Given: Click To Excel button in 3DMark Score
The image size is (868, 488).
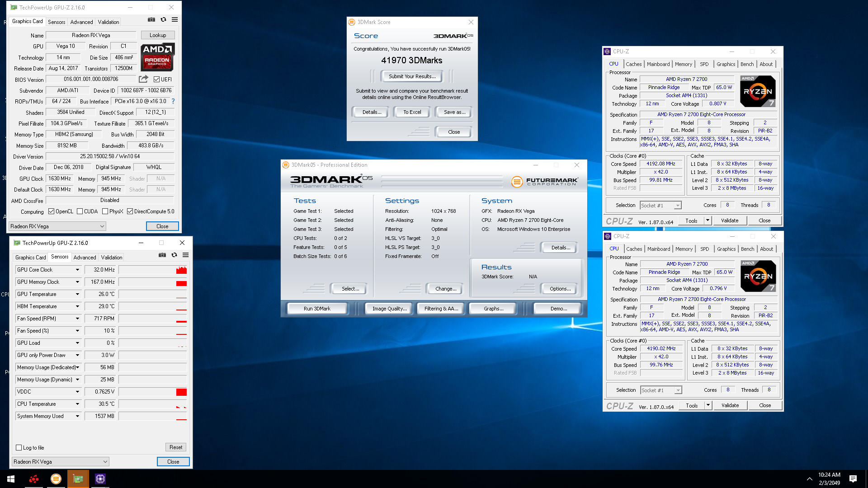Looking at the screenshot, I should (x=412, y=112).
